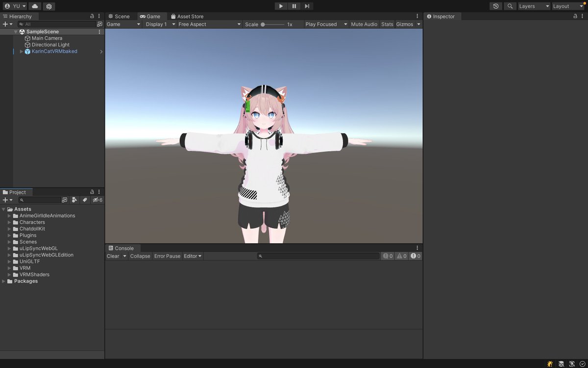
Task: Open the Layout dropdown
Action: click(x=568, y=6)
